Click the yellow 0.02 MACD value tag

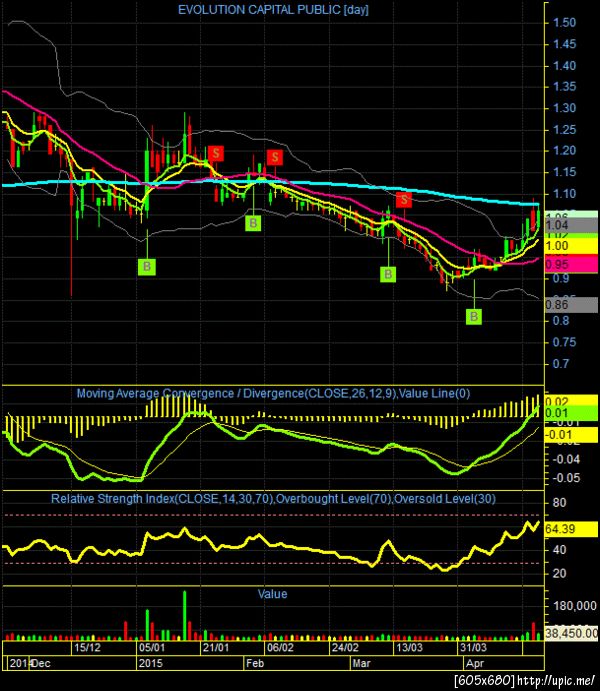click(571, 401)
